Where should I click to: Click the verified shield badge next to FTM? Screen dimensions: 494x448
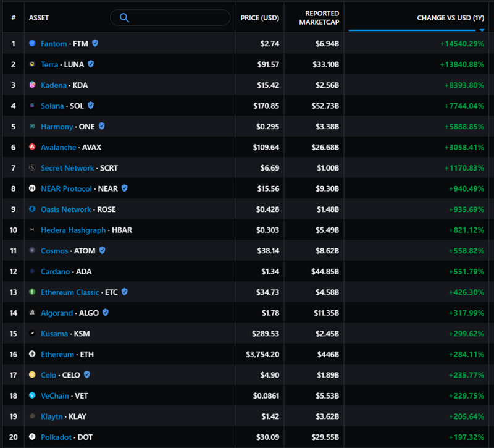[x=95, y=43]
